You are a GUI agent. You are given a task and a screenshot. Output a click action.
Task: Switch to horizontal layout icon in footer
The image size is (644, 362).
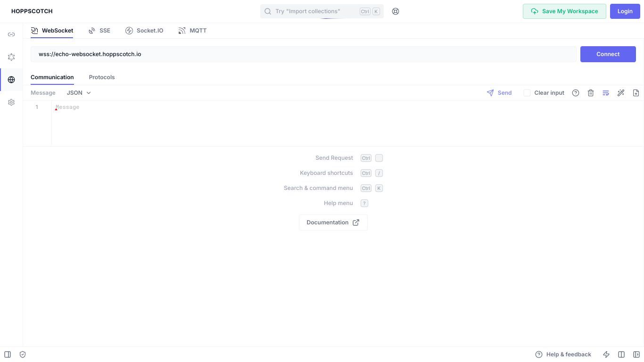click(x=621, y=354)
